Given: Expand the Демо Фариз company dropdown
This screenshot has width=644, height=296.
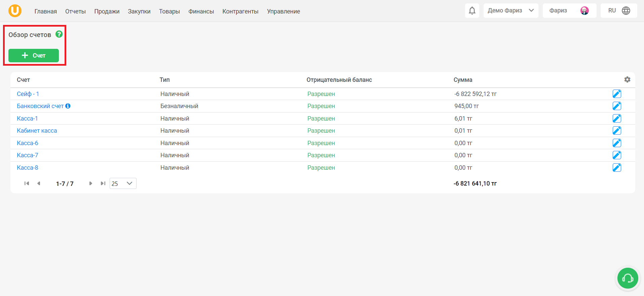Looking at the screenshot, I should pos(510,10).
